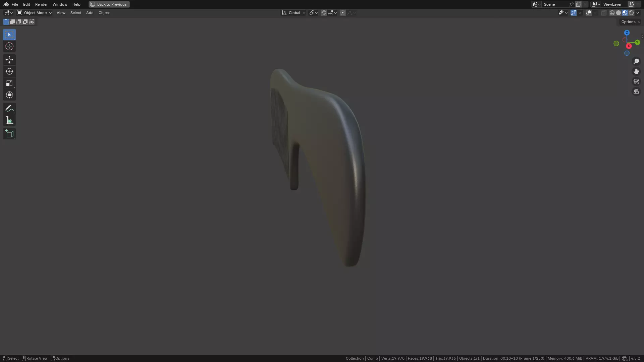Screen dimensions: 644x362
Task: Open the editor type dropdown
Action: pos(8,13)
